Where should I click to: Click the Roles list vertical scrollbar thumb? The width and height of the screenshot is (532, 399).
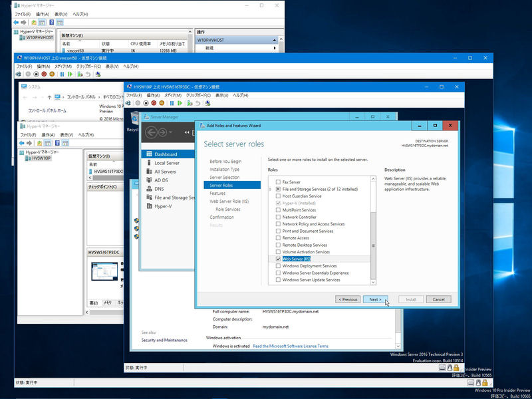pos(374,246)
